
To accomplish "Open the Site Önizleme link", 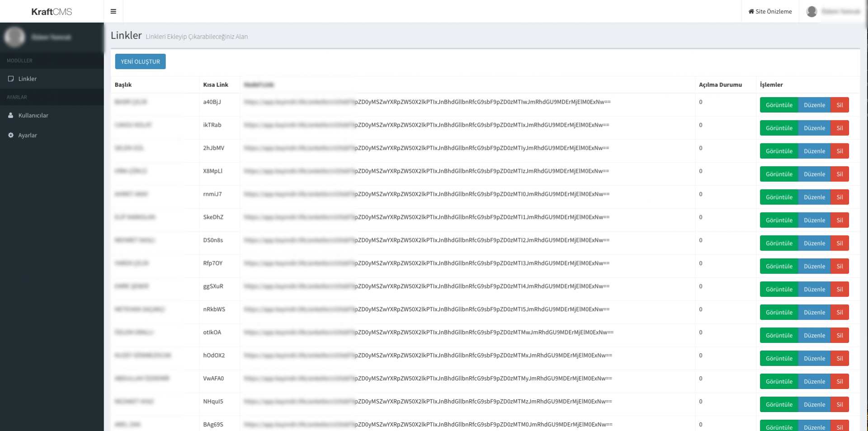I will pyautogui.click(x=770, y=11).
